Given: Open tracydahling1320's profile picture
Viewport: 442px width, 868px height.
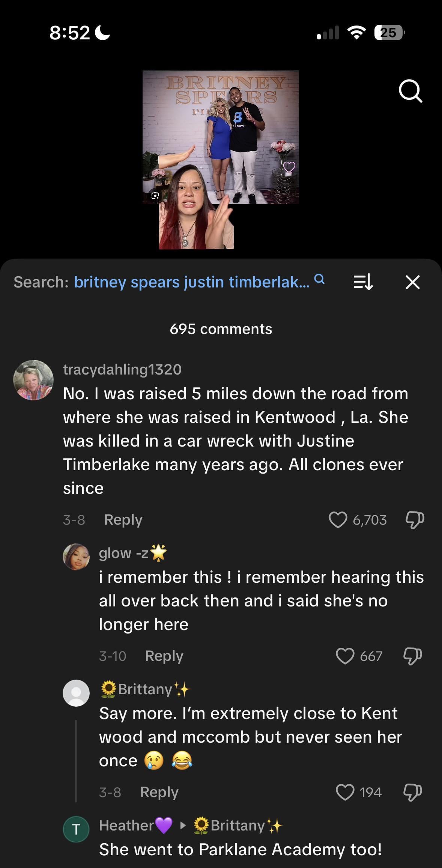Looking at the screenshot, I should [33, 380].
